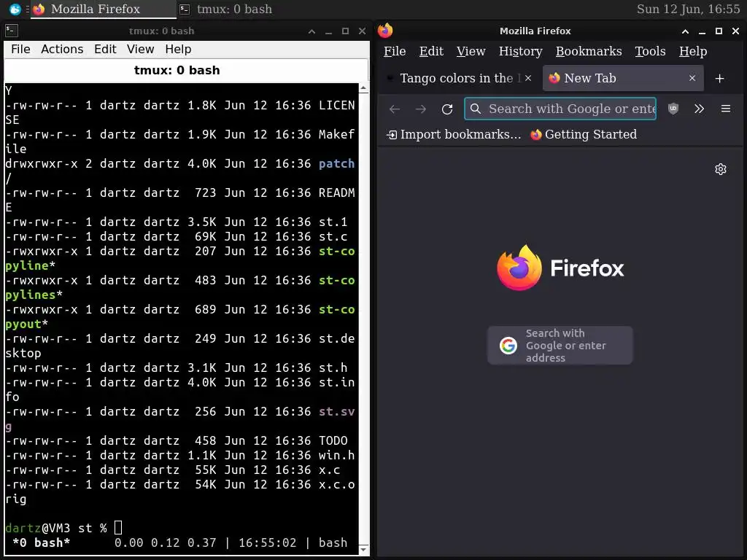Switch to tmux: 0 bash in the taskbar
Viewport: 747px width, 560px height.
point(226,9)
